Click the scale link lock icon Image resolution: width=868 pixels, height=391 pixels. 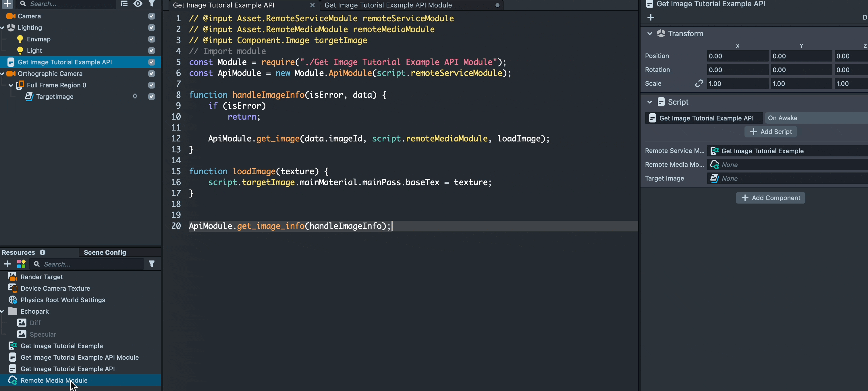699,83
